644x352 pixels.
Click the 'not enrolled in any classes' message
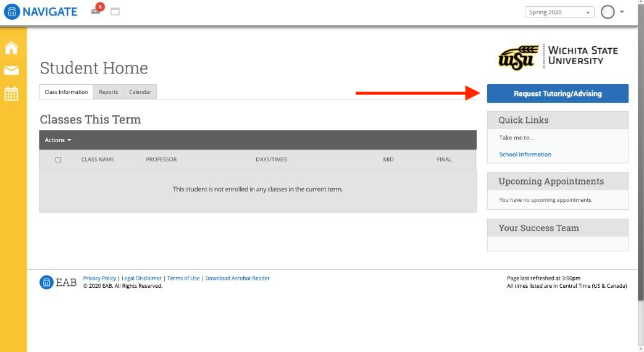(x=257, y=190)
